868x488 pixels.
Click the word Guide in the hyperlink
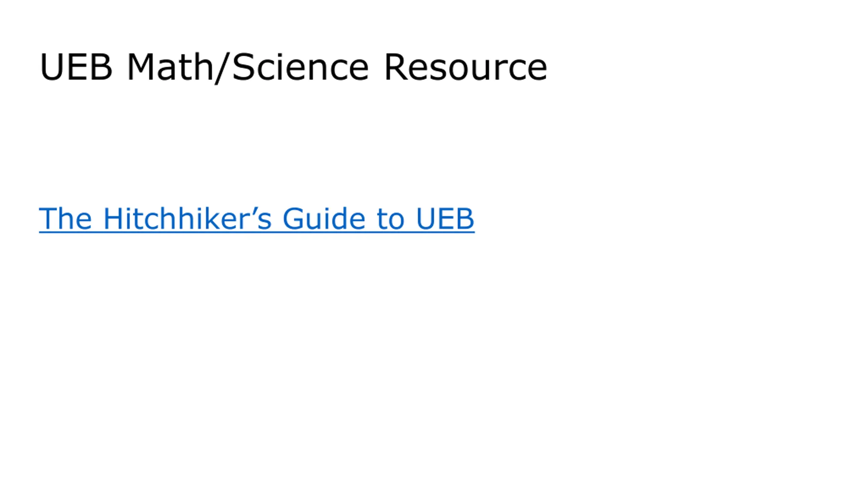324,219
